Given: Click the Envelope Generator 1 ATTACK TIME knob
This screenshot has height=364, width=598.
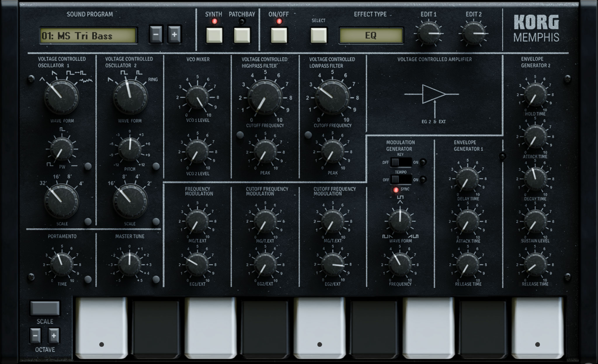Looking at the screenshot, I should tap(467, 221).
